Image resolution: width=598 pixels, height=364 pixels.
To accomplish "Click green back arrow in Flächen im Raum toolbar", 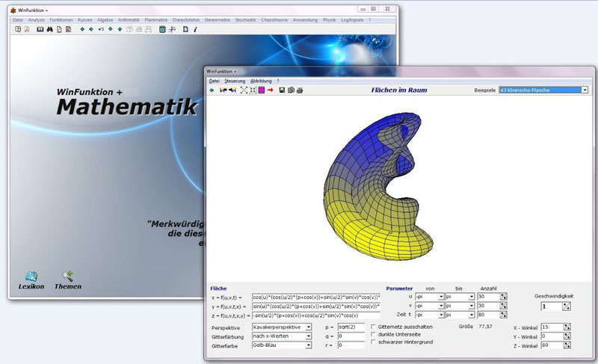I will [212, 90].
